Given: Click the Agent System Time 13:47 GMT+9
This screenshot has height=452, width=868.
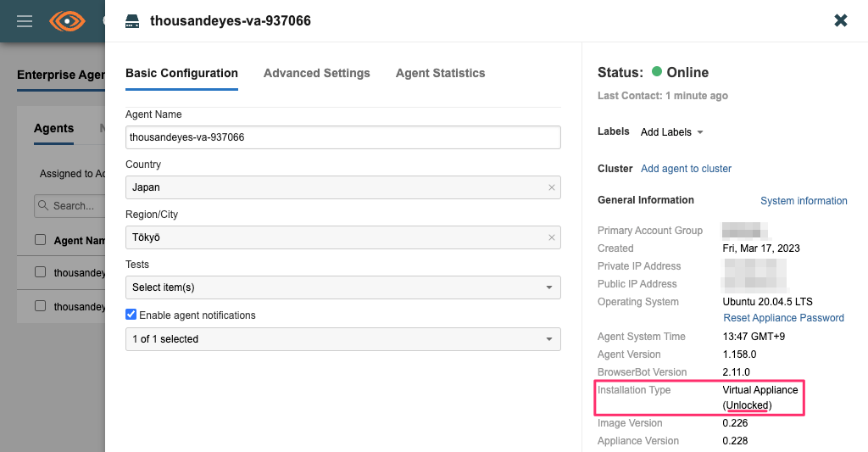Looking at the screenshot, I should point(754,337).
